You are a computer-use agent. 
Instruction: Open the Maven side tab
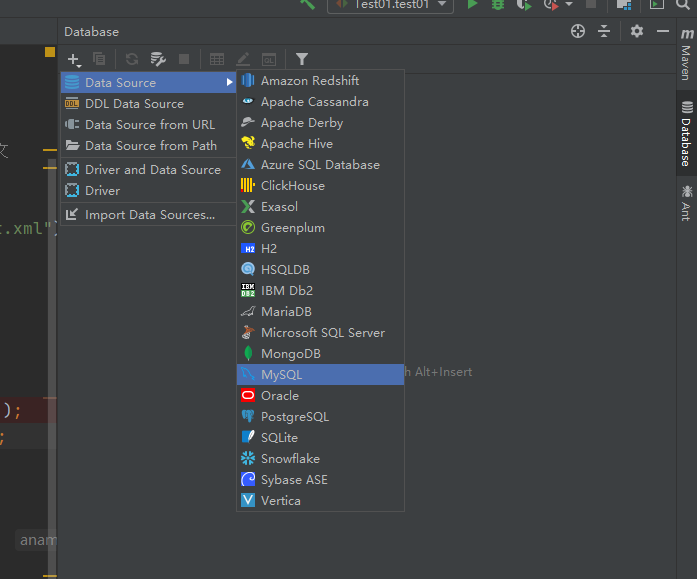coord(686,54)
